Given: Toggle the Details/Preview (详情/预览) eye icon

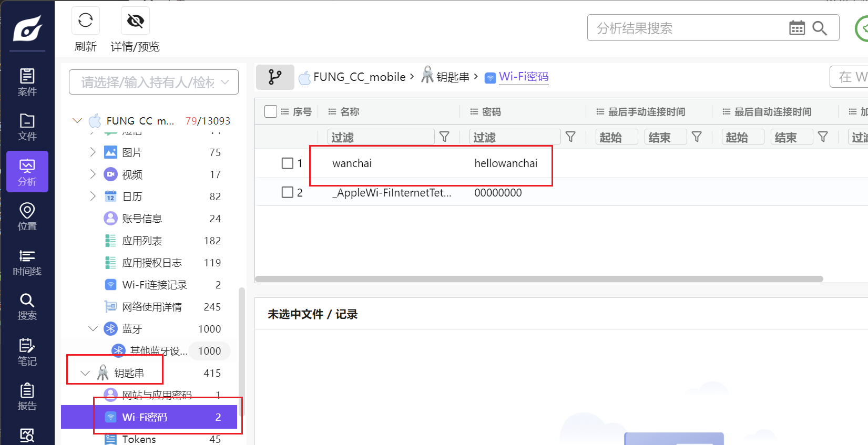Looking at the screenshot, I should click(135, 21).
